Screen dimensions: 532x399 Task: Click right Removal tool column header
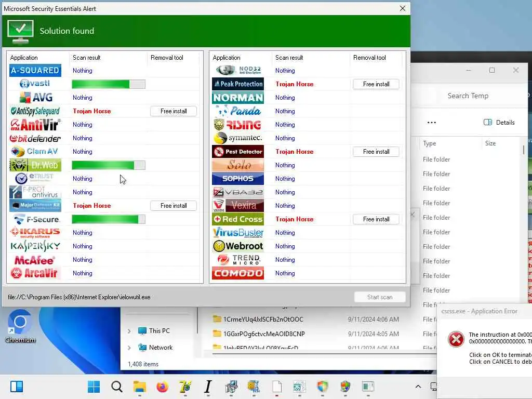point(376,58)
